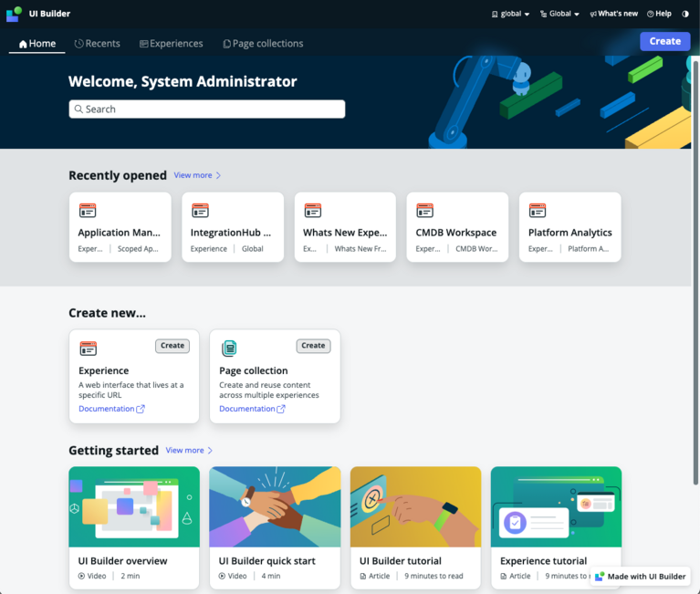Click the Made with UI Builder badge
Screen dimensions: 700x594
pos(640,577)
